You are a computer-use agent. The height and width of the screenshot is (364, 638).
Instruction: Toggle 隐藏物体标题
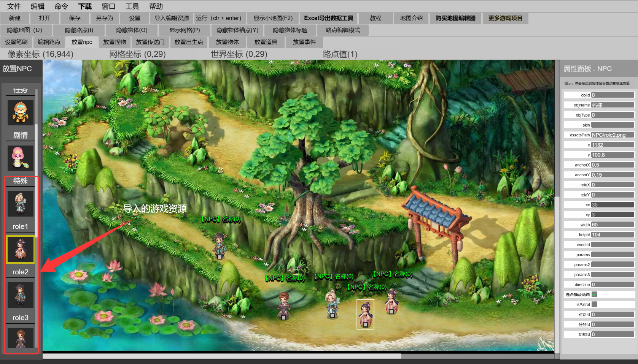click(290, 30)
